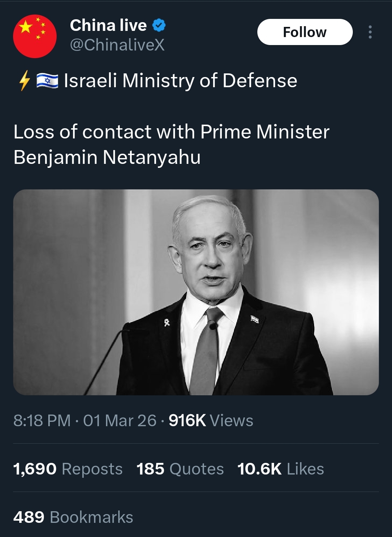Click the 489 Bookmarks count

click(73, 517)
